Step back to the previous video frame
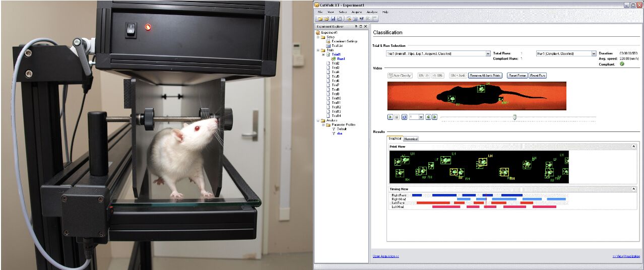This screenshot has height=270, width=644. pos(428,117)
